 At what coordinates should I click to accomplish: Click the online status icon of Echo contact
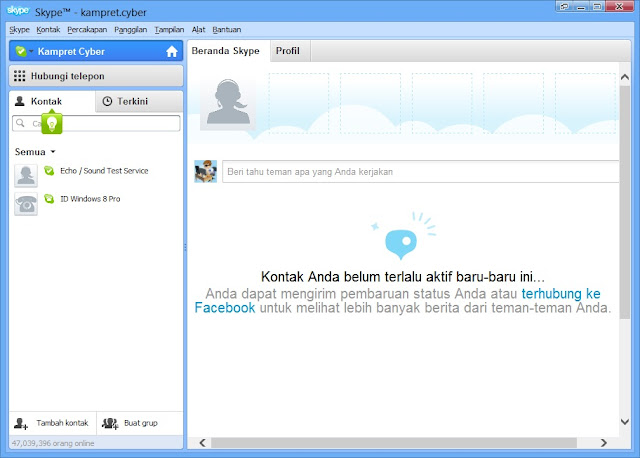(x=49, y=171)
